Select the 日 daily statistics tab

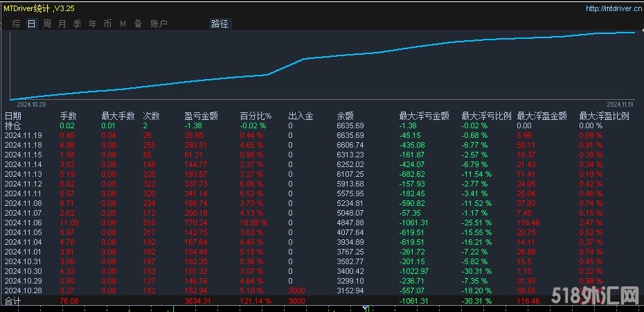coord(31,24)
